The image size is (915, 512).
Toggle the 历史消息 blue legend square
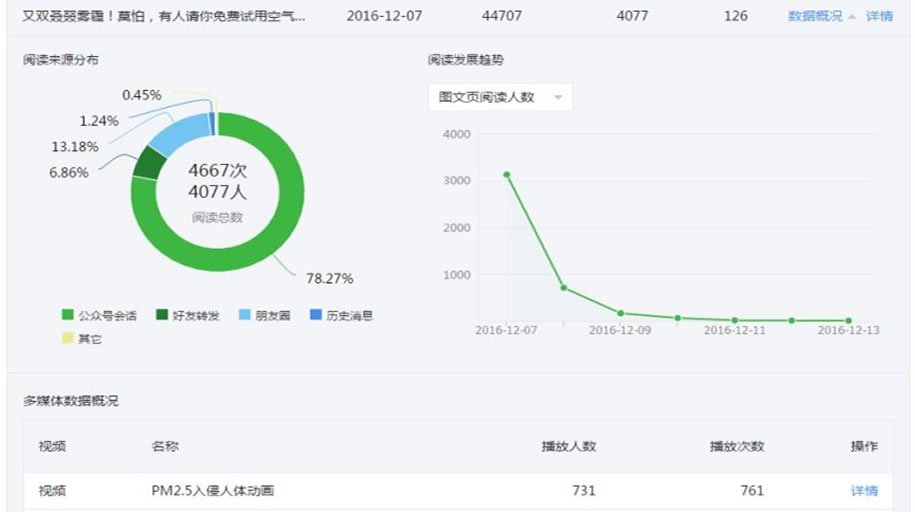click(316, 315)
